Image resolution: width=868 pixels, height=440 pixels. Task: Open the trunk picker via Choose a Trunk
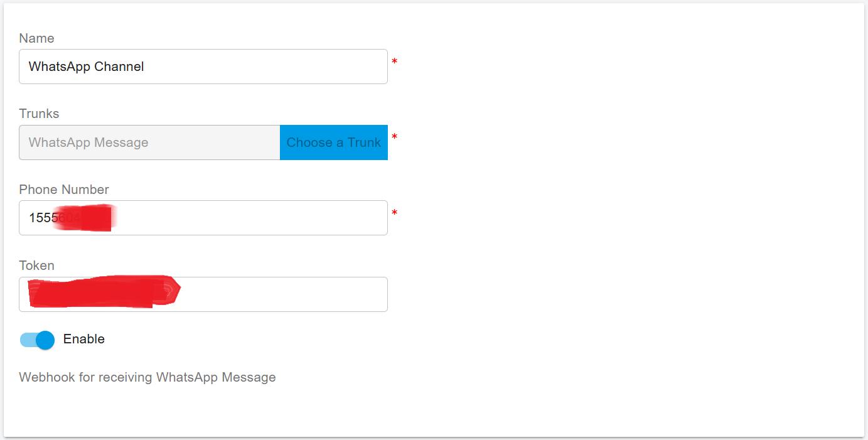coord(333,142)
